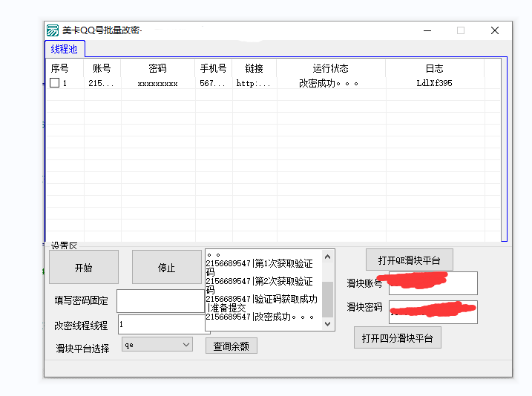
Task: Tick the checkbox for row 1
Action: [x=54, y=83]
